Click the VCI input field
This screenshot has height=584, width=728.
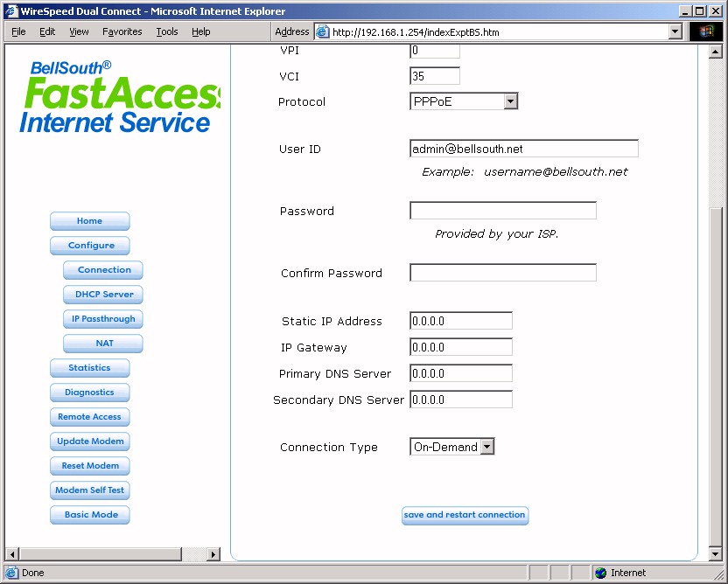click(x=435, y=76)
